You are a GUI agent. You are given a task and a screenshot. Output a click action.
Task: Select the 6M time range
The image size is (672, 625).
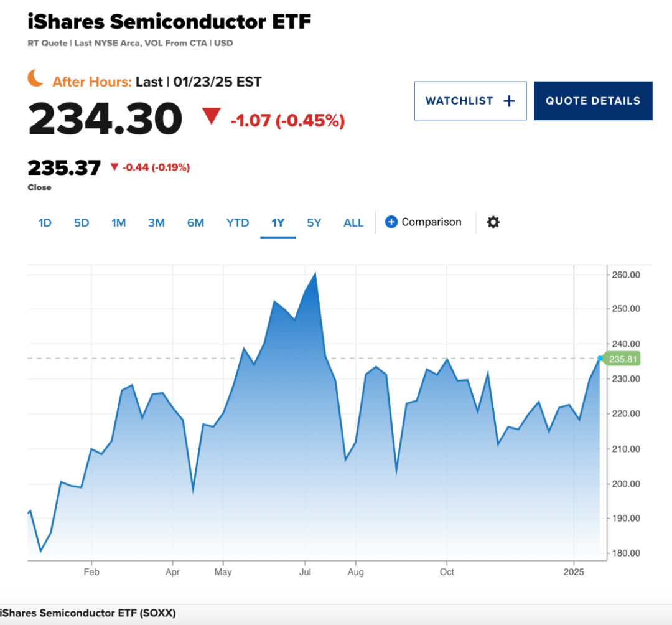195,222
